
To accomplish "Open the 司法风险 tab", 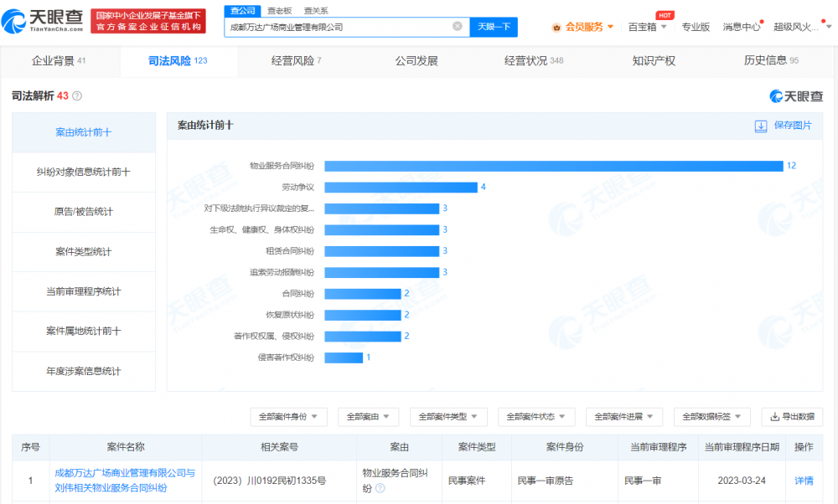I will 178,61.
